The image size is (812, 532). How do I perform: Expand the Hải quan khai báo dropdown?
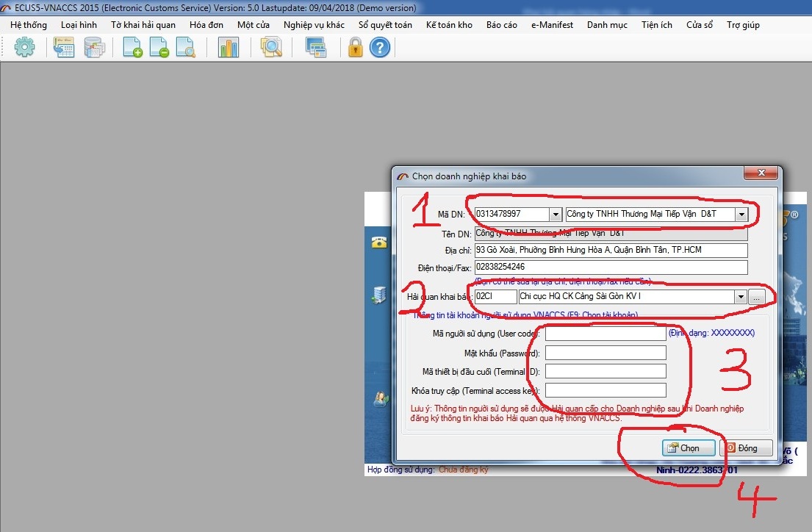tap(739, 297)
